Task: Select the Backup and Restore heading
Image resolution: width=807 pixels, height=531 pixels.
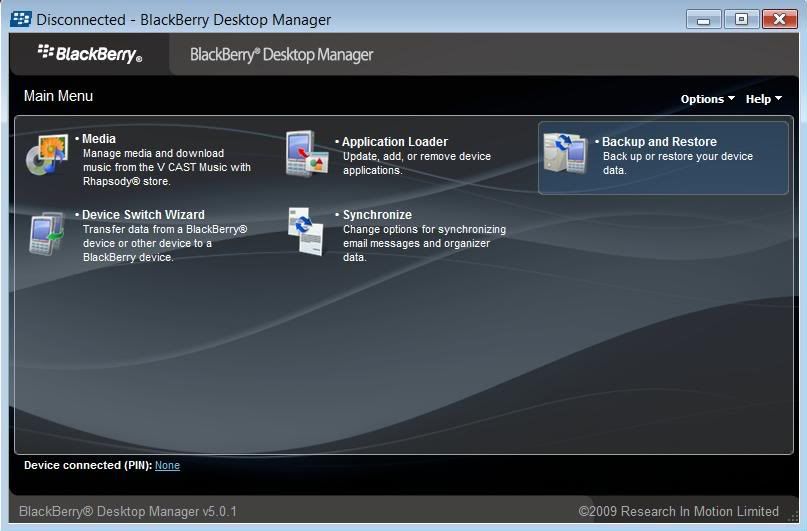Action: coord(659,141)
